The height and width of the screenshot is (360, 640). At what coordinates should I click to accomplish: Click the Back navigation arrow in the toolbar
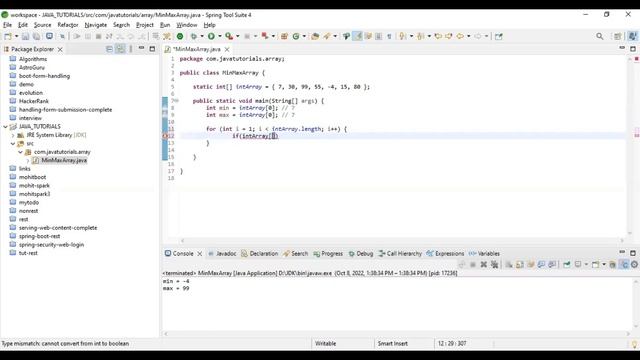460,36
